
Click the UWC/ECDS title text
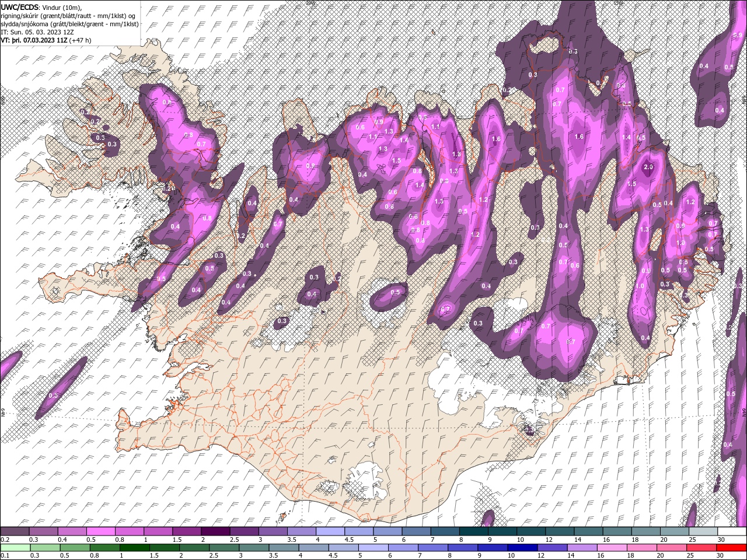[x=20, y=6]
